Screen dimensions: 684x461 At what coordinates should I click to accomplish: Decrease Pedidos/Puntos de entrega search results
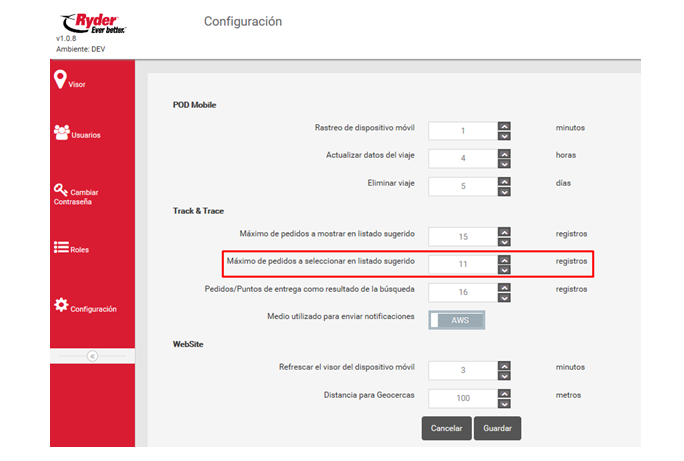[504, 296]
